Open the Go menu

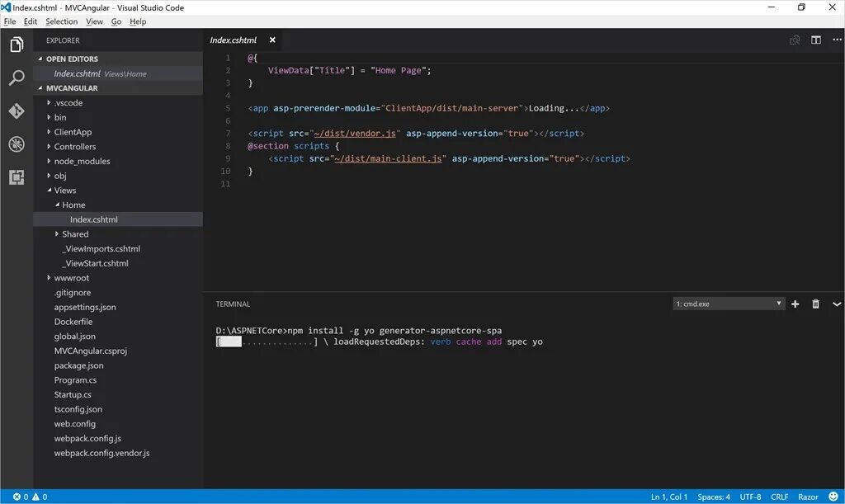point(116,21)
